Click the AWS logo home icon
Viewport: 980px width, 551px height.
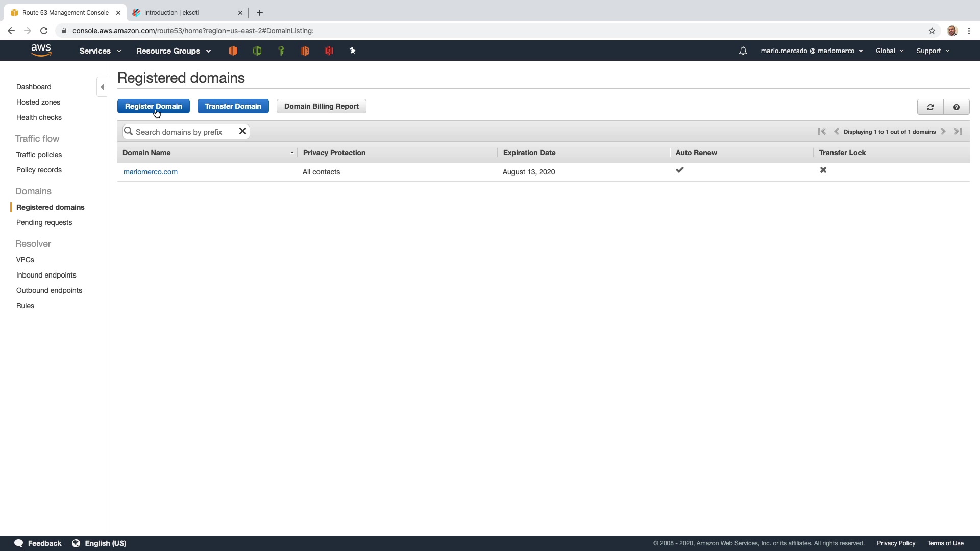click(x=41, y=51)
